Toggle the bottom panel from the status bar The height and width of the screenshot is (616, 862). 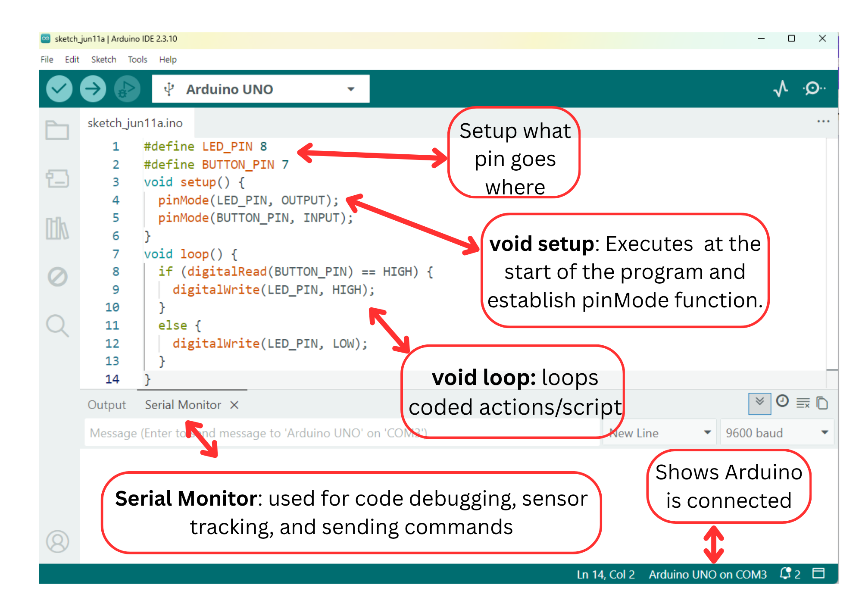click(818, 573)
